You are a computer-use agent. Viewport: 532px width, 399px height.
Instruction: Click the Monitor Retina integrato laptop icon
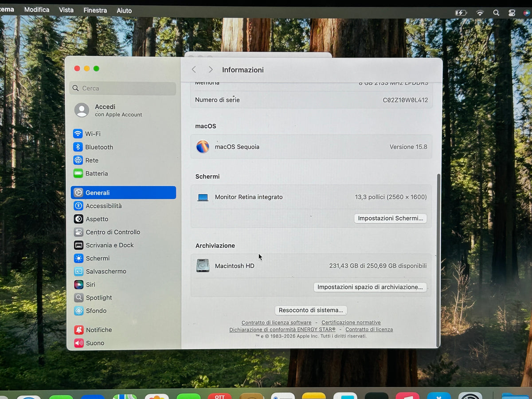[x=203, y=197]
